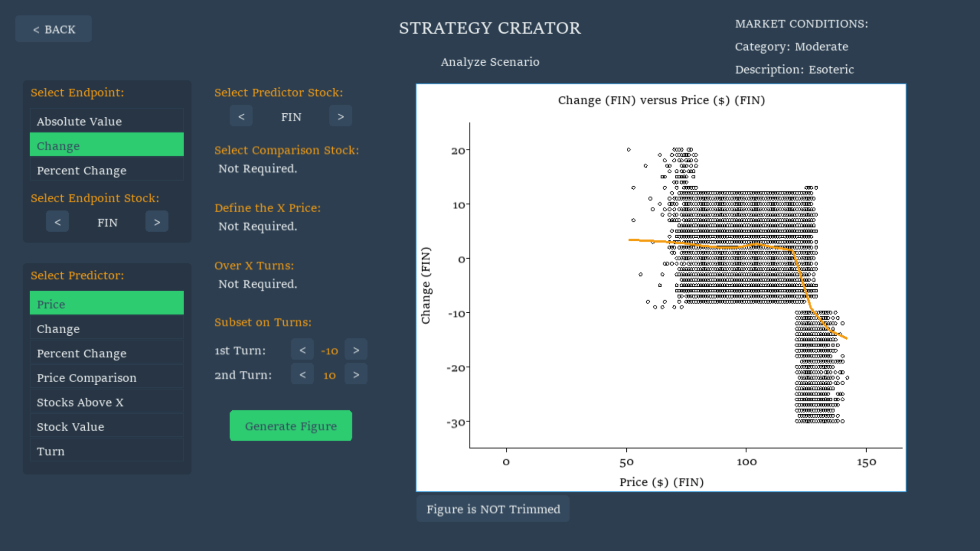Image resolution: width=980 pixels, height=551 pixels.
Task: Decrease the 1st Turn value
Action: (302, 350)
